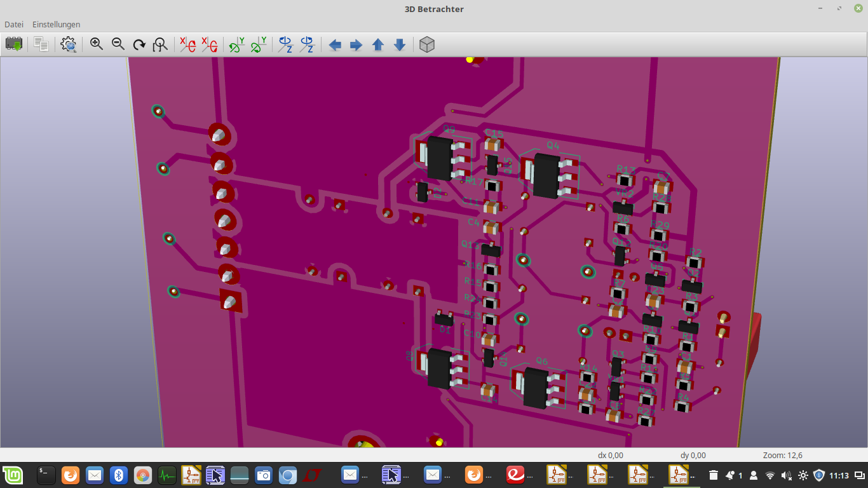Toggle orthographic projection with the cube icon

coord(428,44)
